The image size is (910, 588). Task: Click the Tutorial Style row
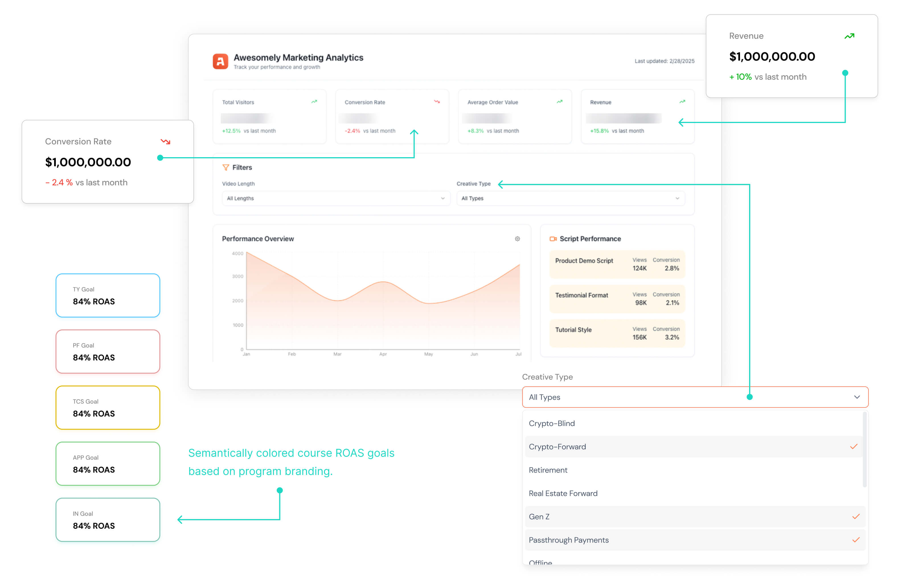click(x=617, y=333)
